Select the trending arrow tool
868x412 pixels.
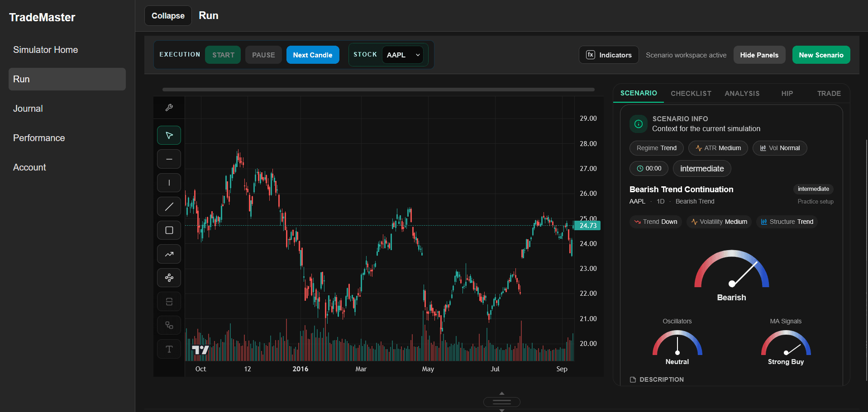(169, 254)
